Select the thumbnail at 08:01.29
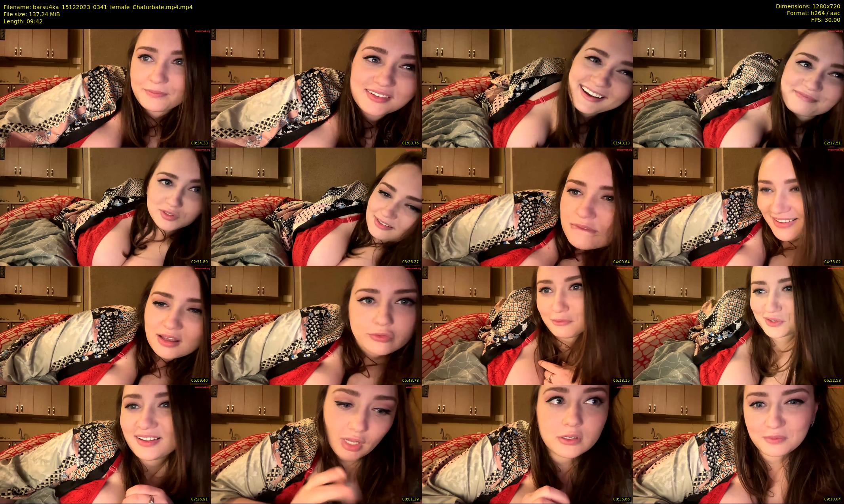Screen dimensions: 844x504 [316, 444]
